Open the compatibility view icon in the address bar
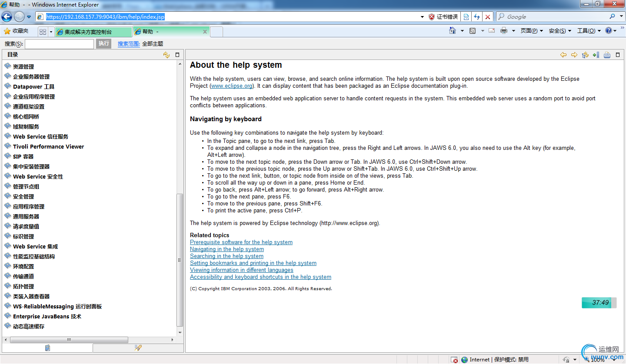The height and width of the screenshot is (364, 626). [x=466, y=17]
